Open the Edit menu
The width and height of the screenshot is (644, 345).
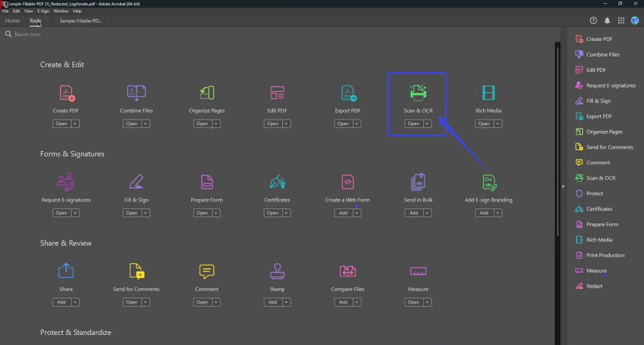[16, 11]
